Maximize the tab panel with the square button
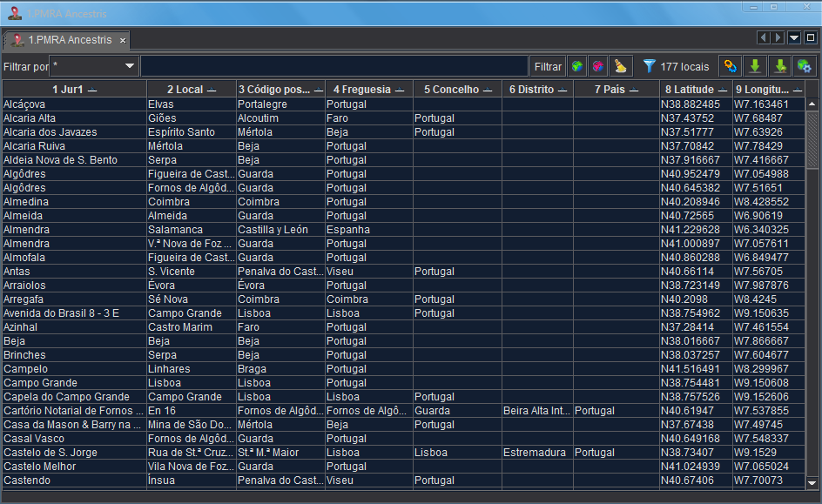This screenshot has height=504, width=822. (810, 37)
